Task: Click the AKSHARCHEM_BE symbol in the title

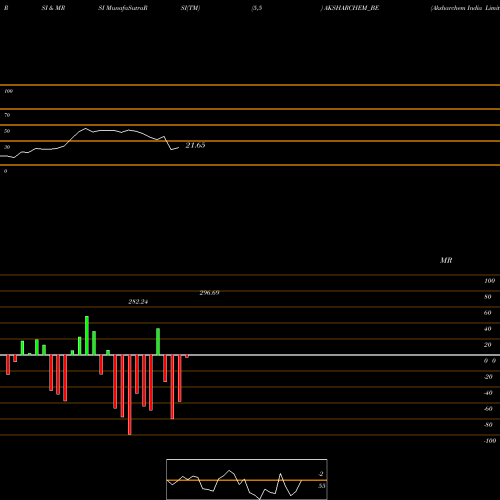Action: click(x=351, y=8)
